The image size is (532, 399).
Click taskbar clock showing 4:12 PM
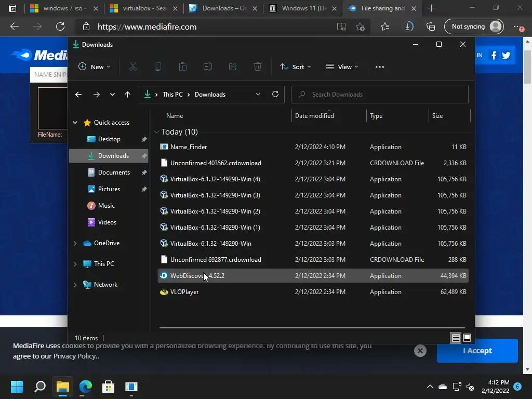click(495, 387)
